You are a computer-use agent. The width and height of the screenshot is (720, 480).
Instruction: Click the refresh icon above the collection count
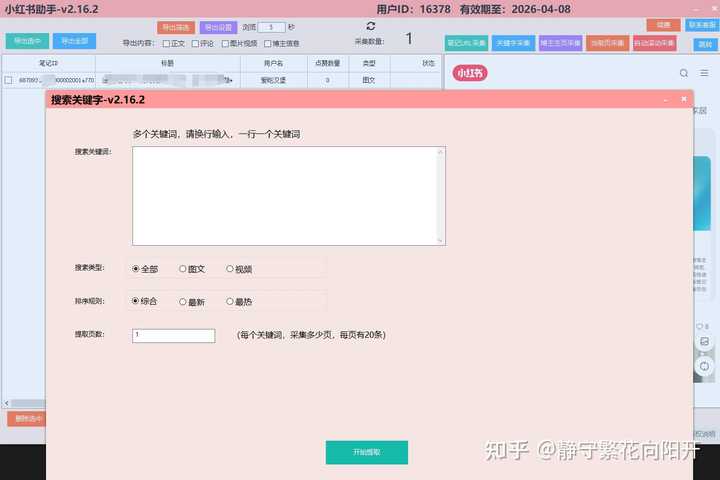pyautogui.click(x=371, y=26)
